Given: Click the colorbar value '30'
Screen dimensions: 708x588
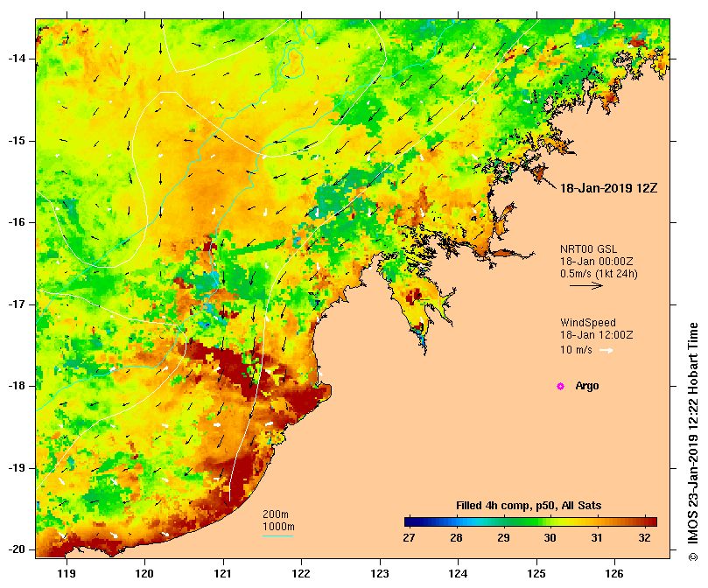Looking at the screenshot, I should (550, 538).
